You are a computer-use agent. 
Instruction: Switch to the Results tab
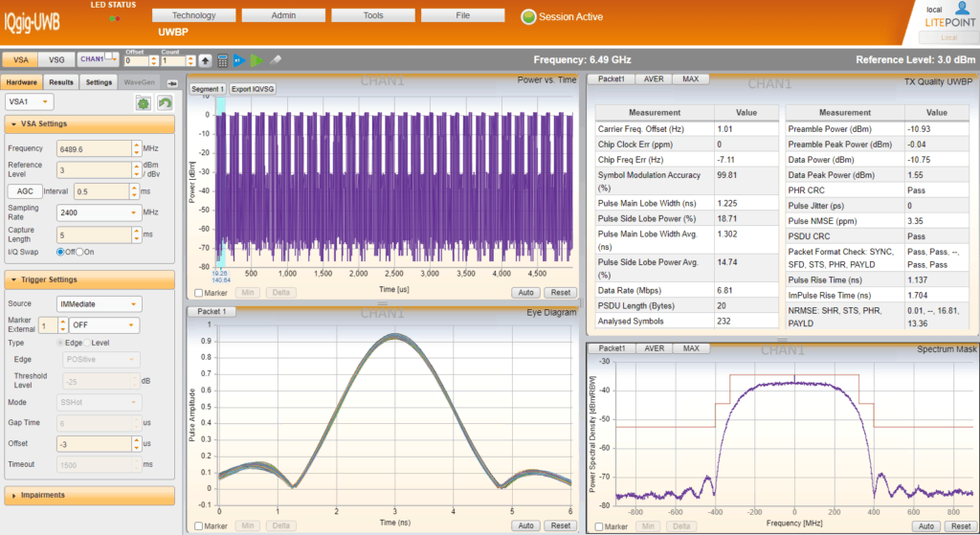click(61, 82)
